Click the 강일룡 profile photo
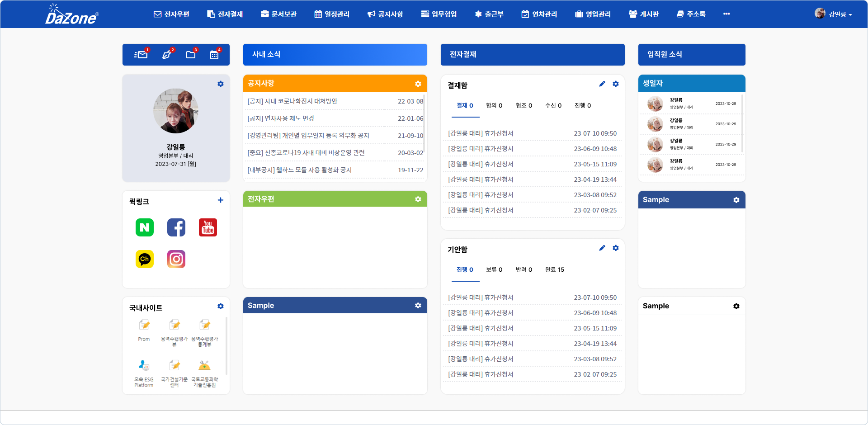 (x=176, y=111)
